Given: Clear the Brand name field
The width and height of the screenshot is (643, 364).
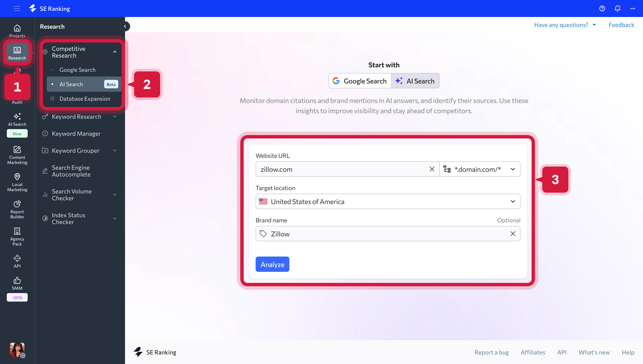Looking at the screenshot, I should click(x=513, y=234).
